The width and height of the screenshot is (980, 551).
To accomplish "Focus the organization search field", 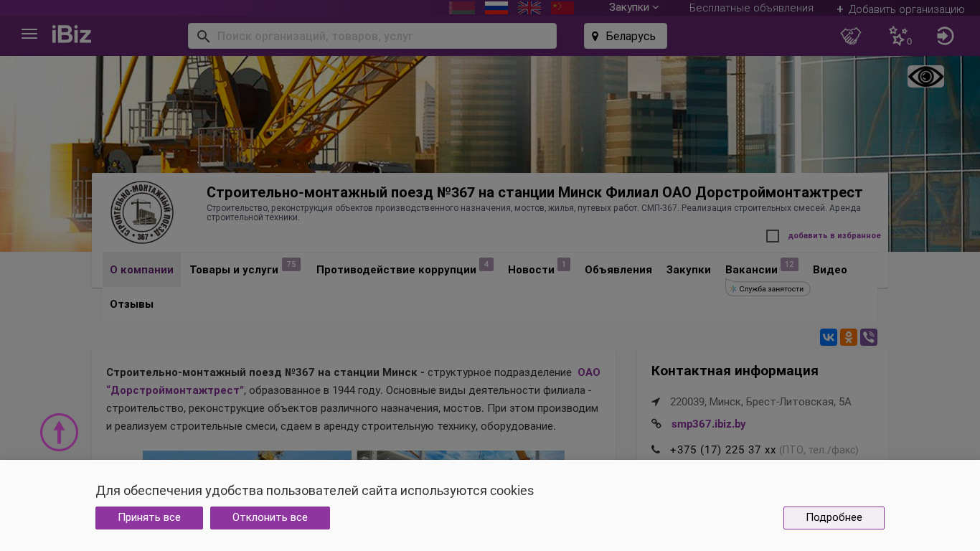I will coord(372,36).
